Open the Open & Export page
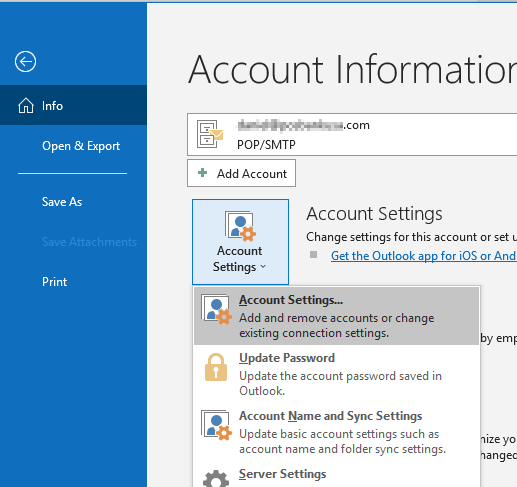Screen dimensions: 517x487 point(81,146)
